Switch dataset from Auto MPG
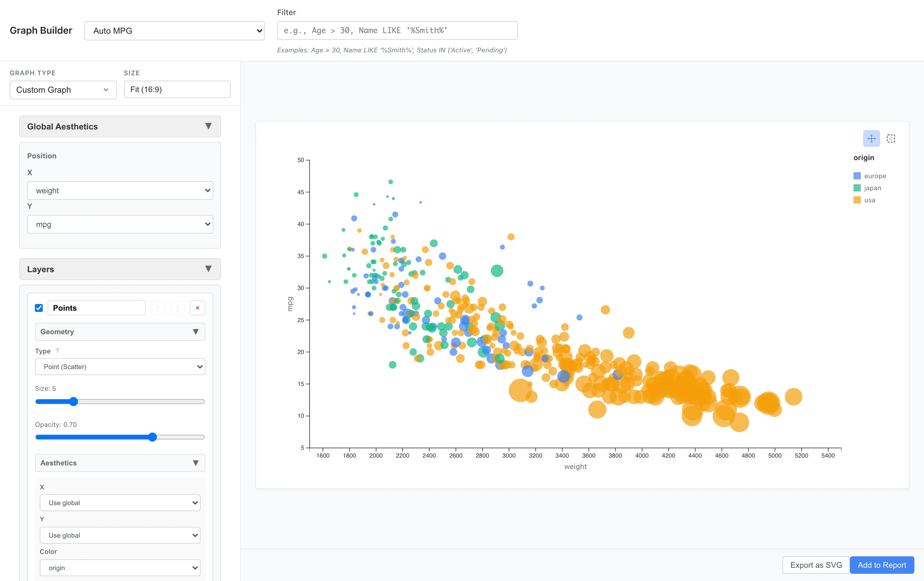Image resolution: width=924 pixels, height=581 pixels. pos(175,30)
